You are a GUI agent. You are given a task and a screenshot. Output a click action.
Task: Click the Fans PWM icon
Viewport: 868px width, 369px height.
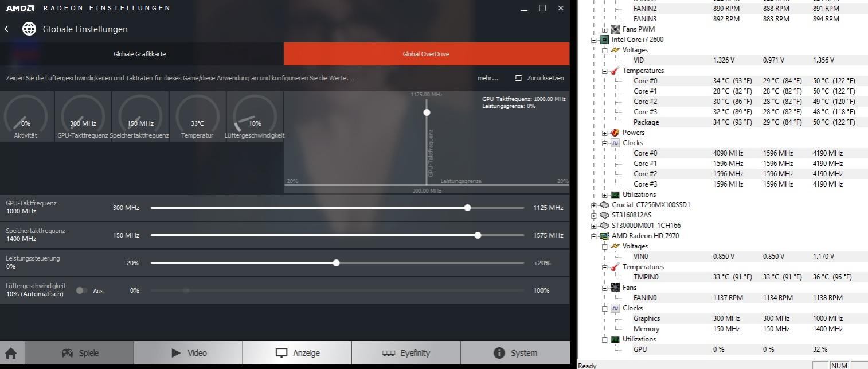pyautogui.click(x=615, y=29)
